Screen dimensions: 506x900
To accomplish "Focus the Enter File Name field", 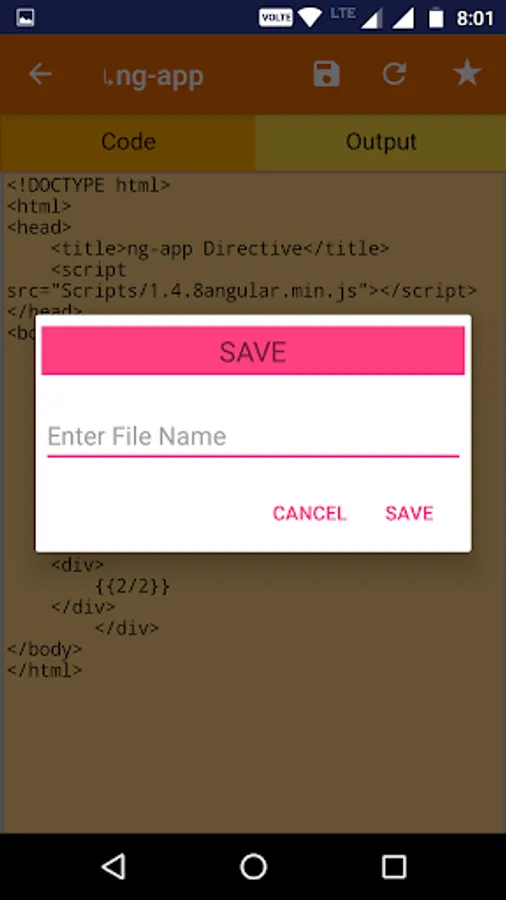I will pyautogui.click(x=253, y=437).
